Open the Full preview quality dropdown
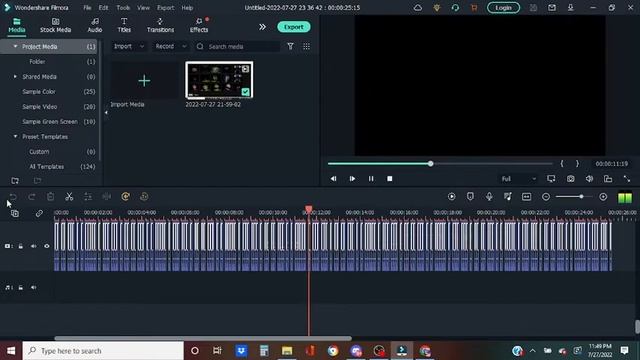The height and width of the screenshot is (360, 640). (x=518, y=179)
